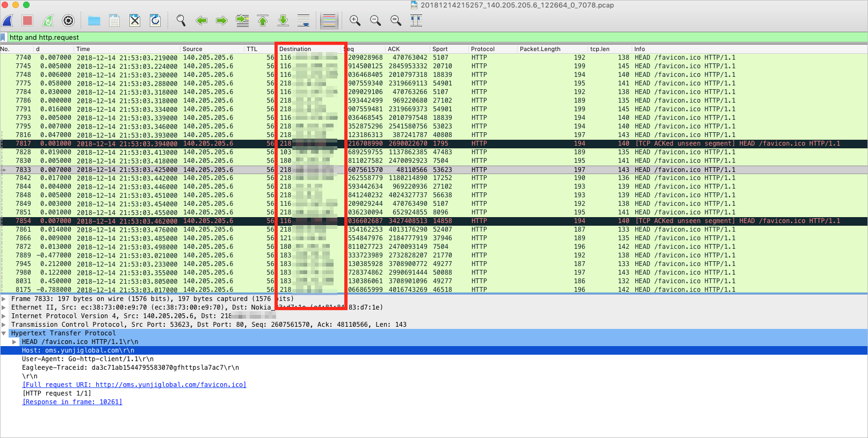Open the Full request URI link
Screen dimensions: 868x438
point(134,385)
